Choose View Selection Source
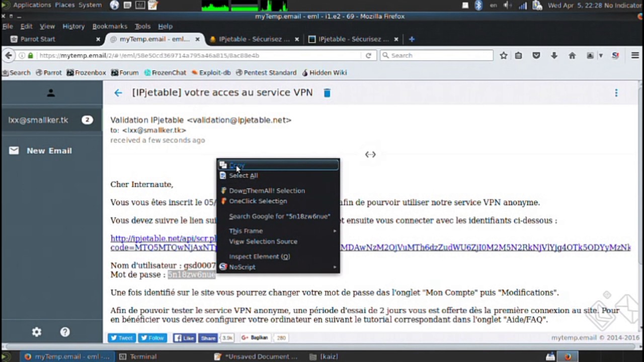644x362 pixels. coord(278,241)
